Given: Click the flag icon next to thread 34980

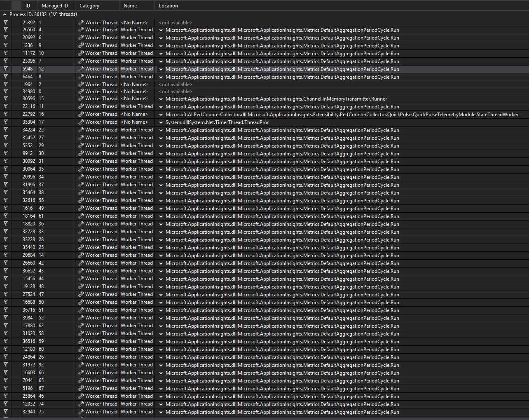Looking at the screenshot, I should click(6, 91).
